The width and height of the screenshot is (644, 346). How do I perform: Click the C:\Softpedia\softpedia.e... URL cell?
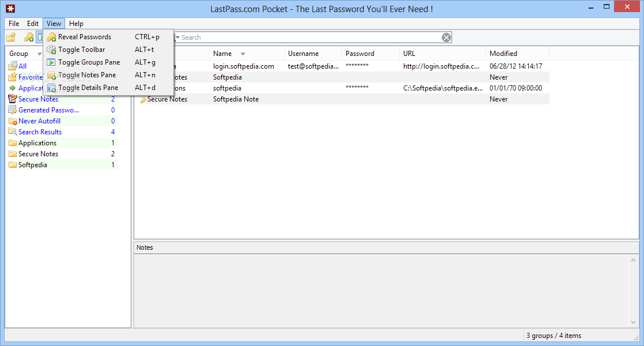(443, 88)
